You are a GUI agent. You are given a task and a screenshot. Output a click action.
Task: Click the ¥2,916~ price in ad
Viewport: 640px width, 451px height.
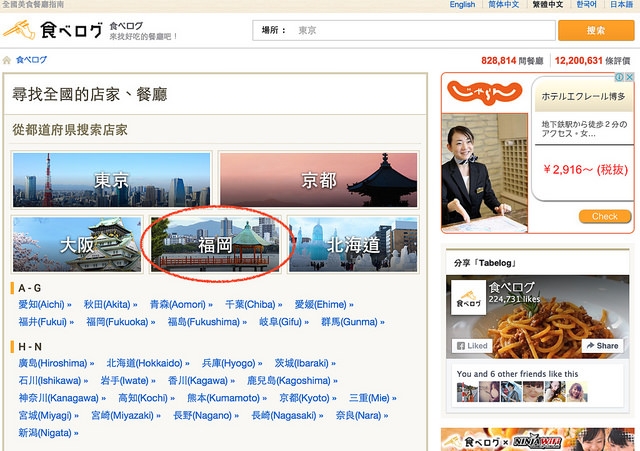585,169
